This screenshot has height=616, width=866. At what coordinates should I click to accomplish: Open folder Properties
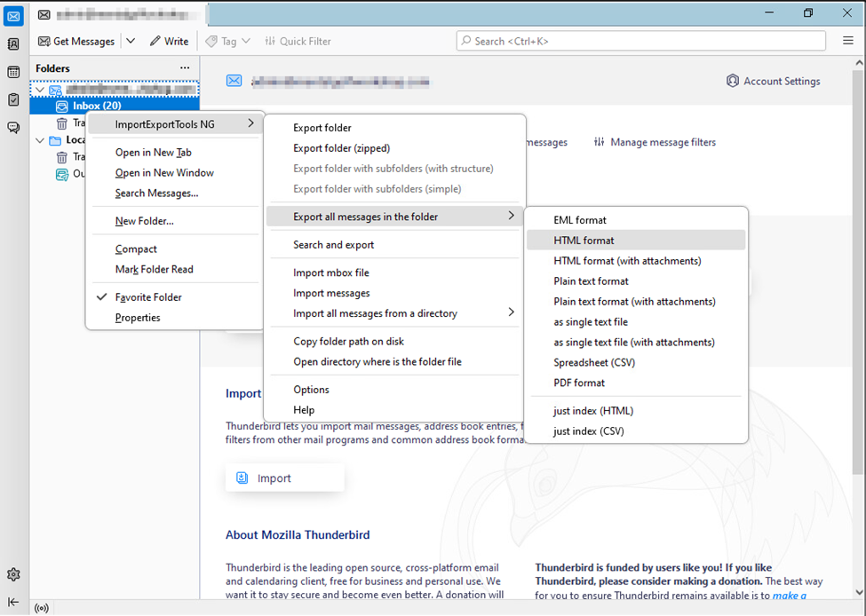[174, 318]
